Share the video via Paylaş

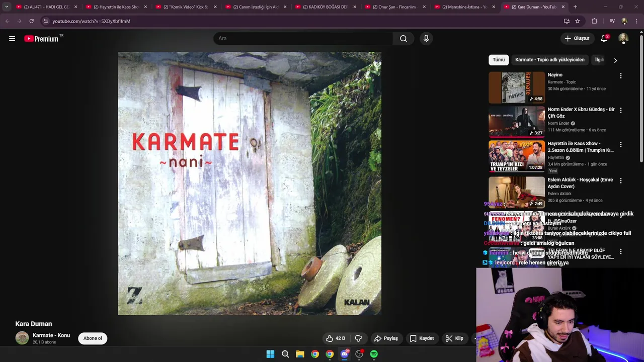pos(386,338)
